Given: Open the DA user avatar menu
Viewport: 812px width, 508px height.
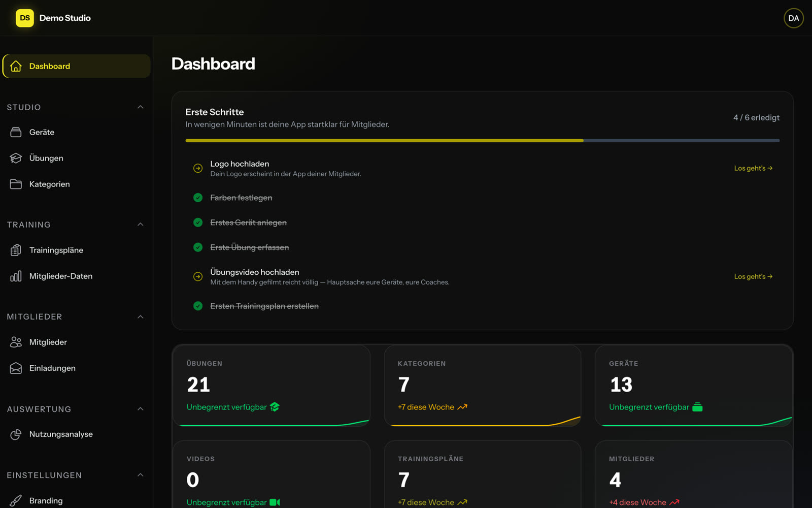Looking at the screenshot, I should pos(794,18).
